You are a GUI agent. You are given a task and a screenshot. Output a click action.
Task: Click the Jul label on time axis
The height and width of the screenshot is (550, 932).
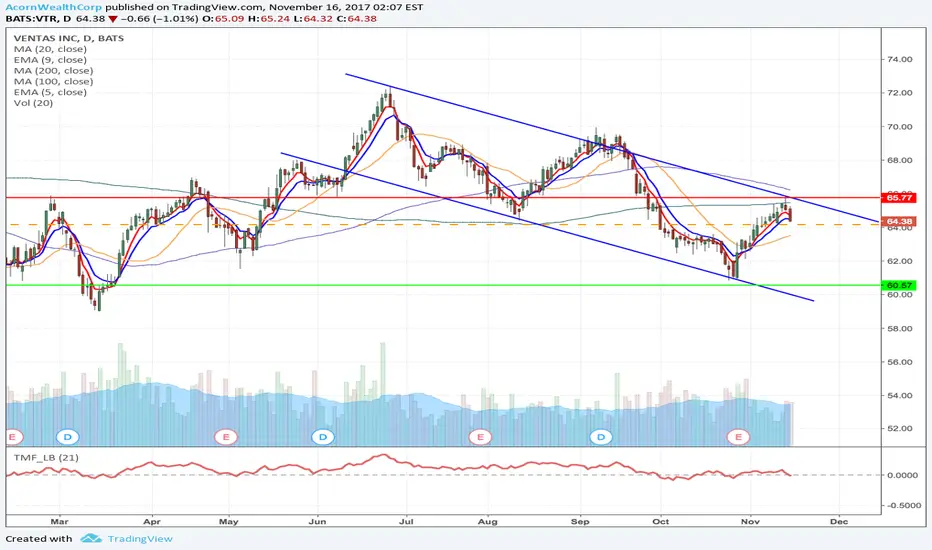(x=407, y=521)
